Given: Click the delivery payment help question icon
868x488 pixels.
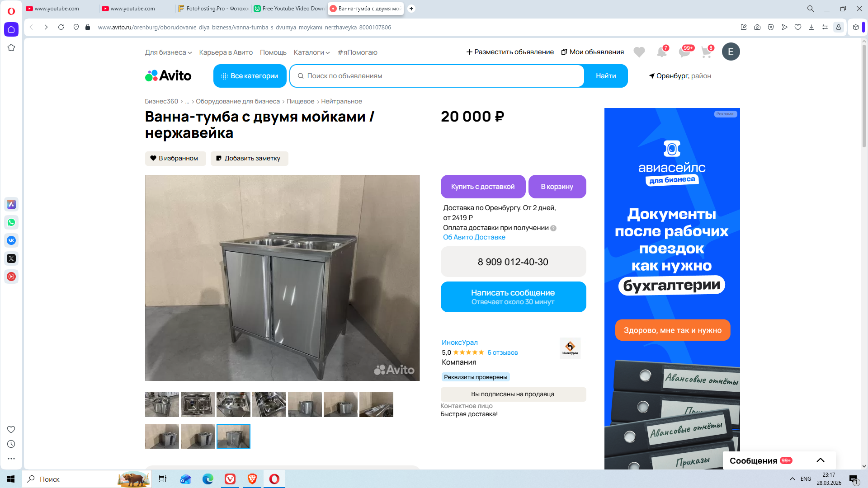Looking at the screenshot, I should click(x=553, y=228).
